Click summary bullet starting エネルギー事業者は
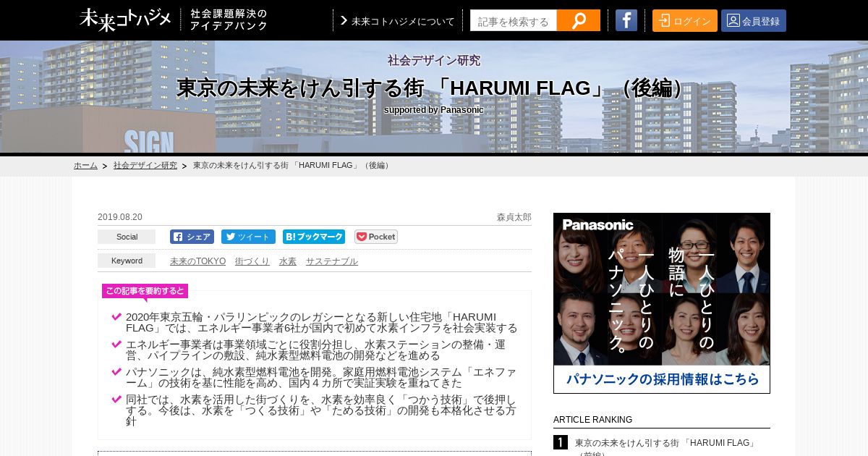 [x=315, y=350]
